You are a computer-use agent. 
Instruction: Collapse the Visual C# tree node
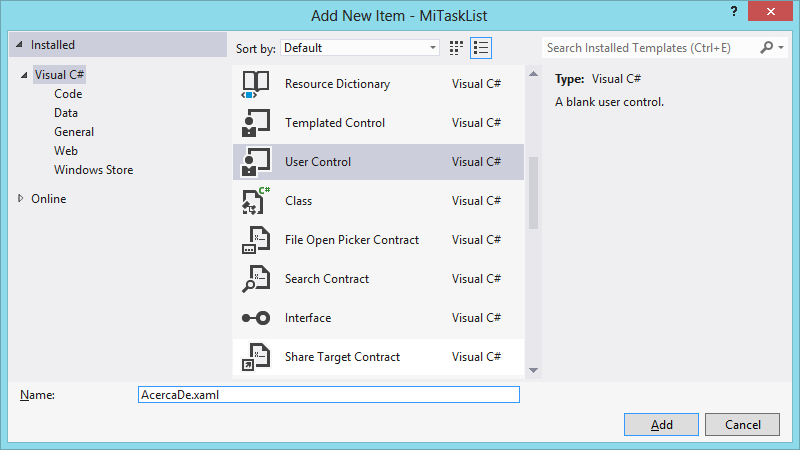(24, 75)
